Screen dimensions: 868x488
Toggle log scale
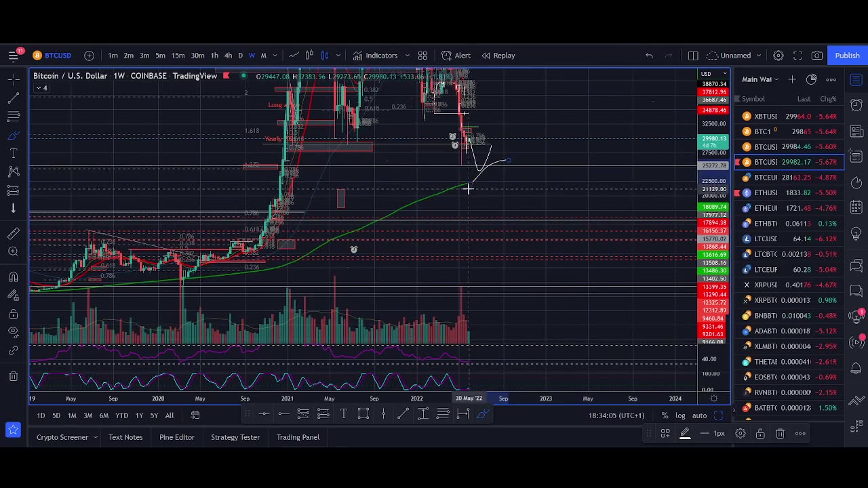tap(680, 415)
